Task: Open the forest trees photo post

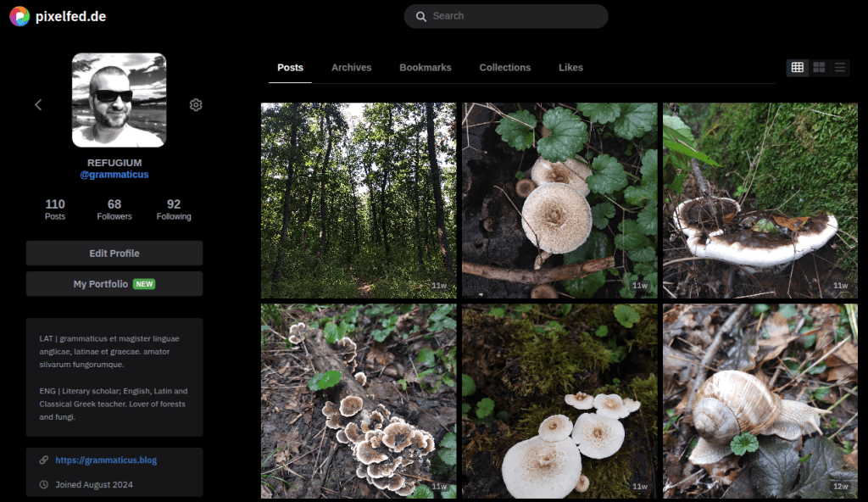Action: (358, 200)
